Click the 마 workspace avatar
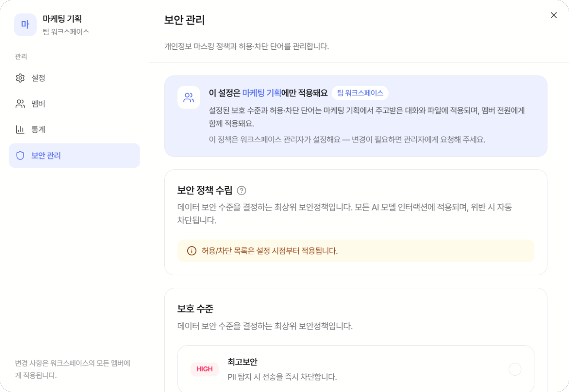This screenshot has height=392, width=569. click(x=25, y=25)
